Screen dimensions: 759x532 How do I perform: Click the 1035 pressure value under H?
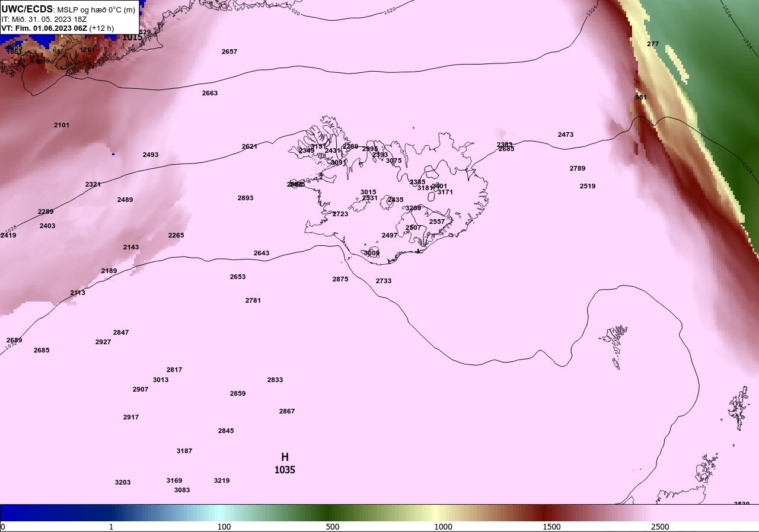pos(285,470)
